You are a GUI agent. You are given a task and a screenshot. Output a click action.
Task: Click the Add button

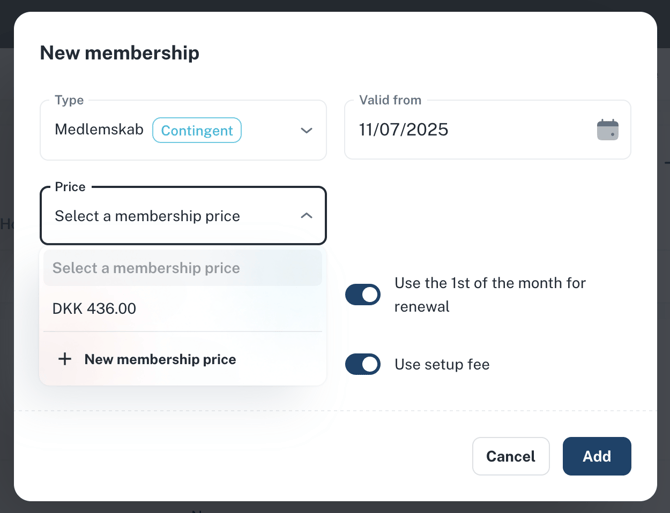tap(596, 456)
